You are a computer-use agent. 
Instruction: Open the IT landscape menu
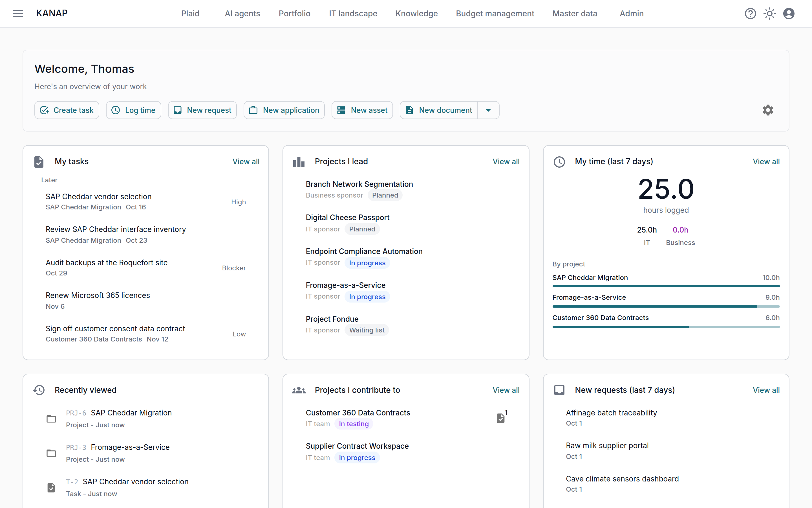[353, 14]
